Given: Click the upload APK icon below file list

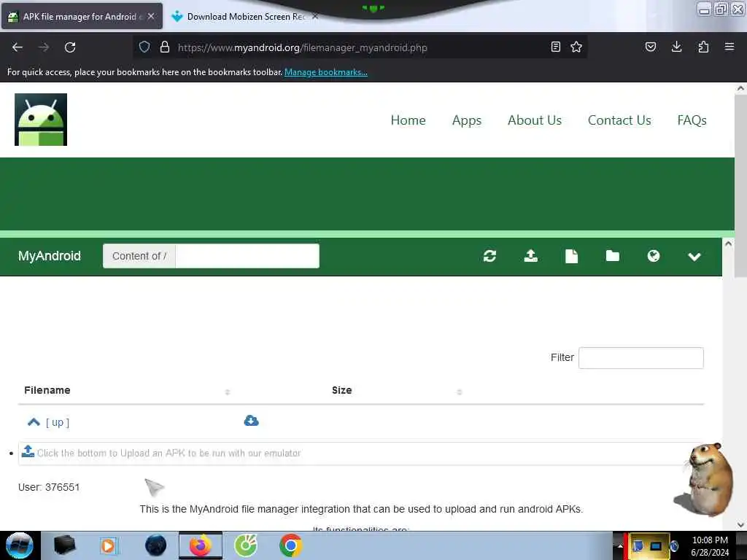Looking at the screenshot, I should click(28, 451).
